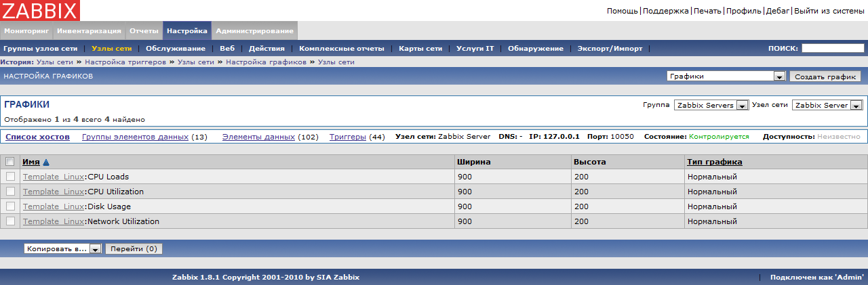Tick checkbox for Network Utilization graph

(9, 221)
